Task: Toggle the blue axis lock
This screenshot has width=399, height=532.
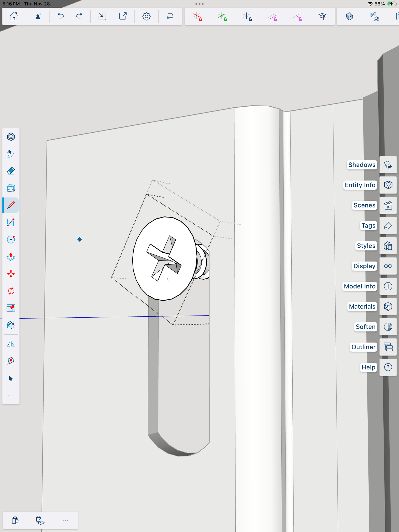Action: point(247,17)
